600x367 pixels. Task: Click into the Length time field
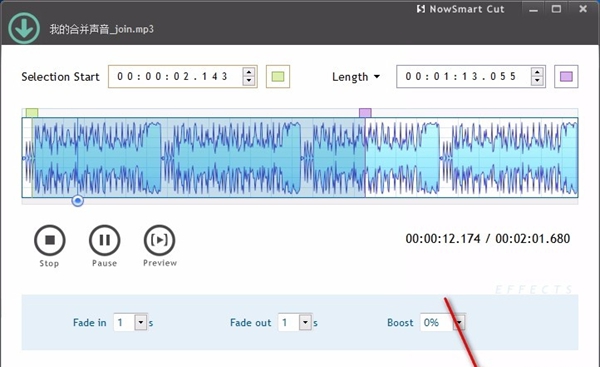[x=463, y=77]
